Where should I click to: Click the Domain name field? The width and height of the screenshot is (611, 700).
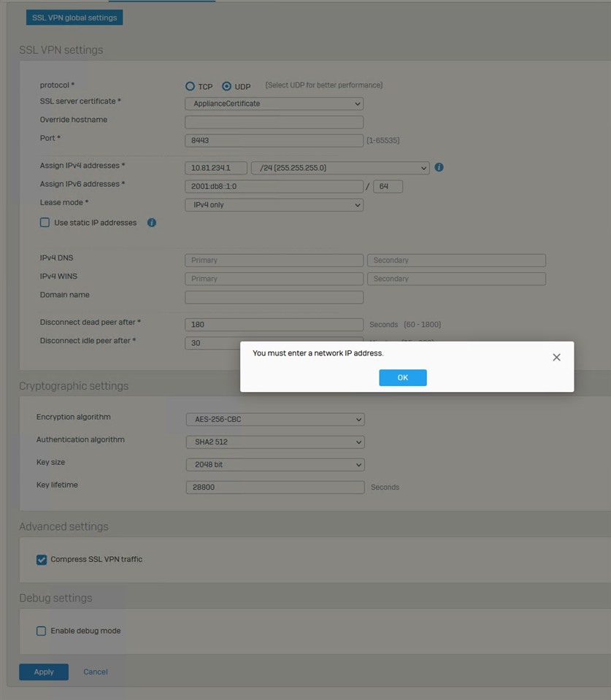pyautogui.click(x=274, y=297)
